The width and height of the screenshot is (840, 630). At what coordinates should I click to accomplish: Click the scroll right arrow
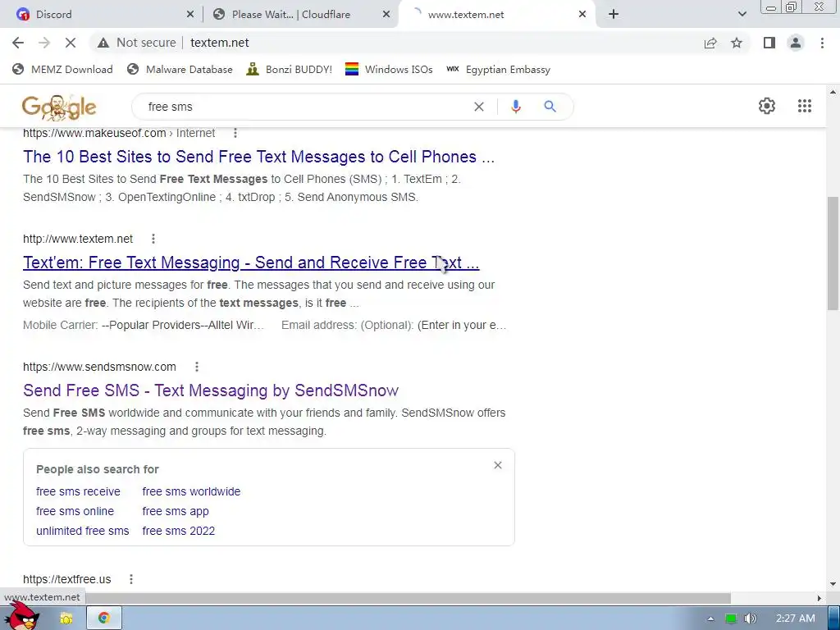click(819, 598)
